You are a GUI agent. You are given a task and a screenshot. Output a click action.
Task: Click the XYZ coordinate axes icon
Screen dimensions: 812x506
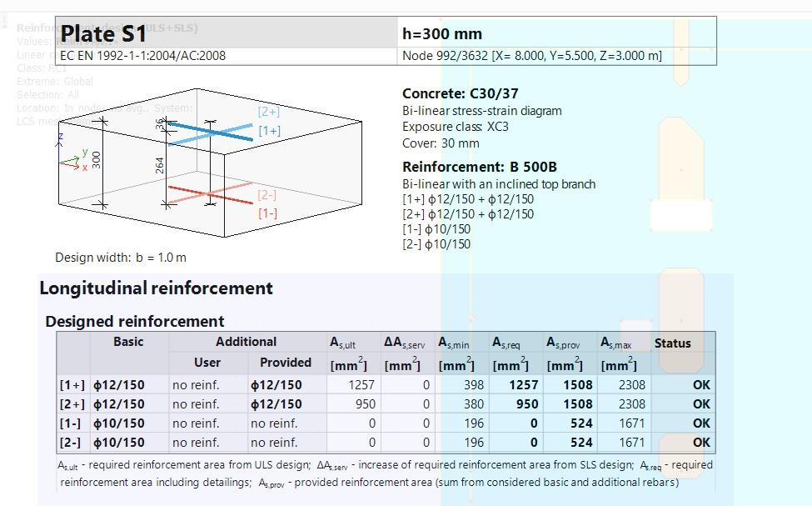[x=70, y=154]
